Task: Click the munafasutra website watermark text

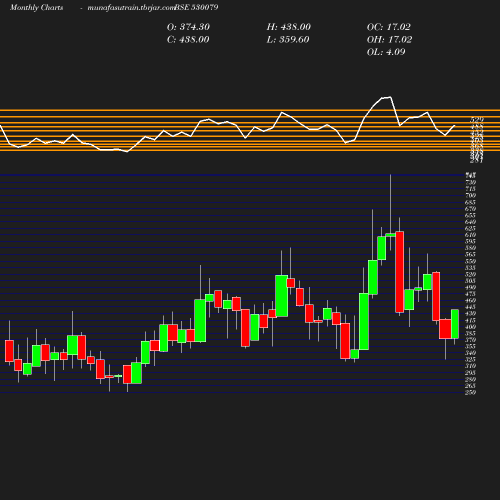Action: 131,7
